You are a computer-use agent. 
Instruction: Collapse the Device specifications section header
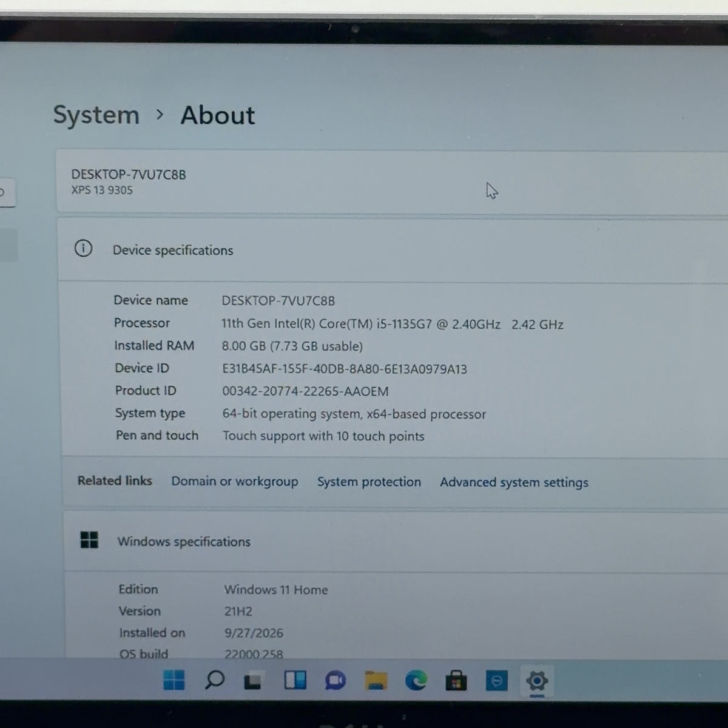click(393, 250)
